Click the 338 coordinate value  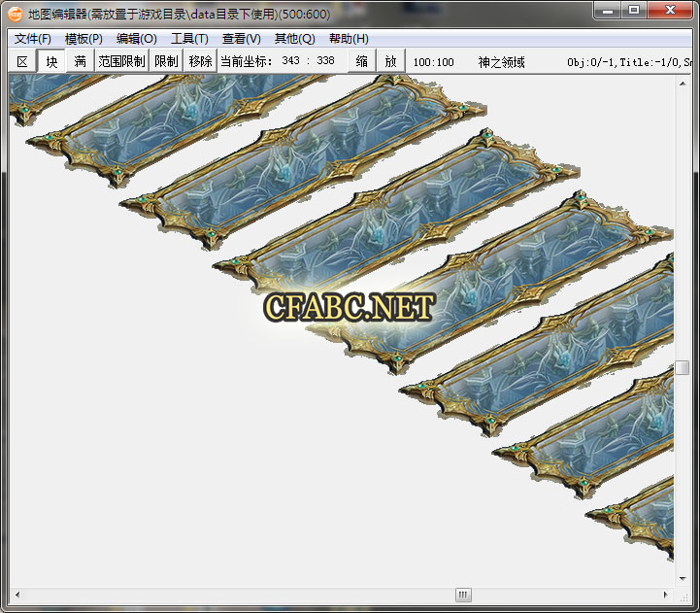click(x=325, y=60)
